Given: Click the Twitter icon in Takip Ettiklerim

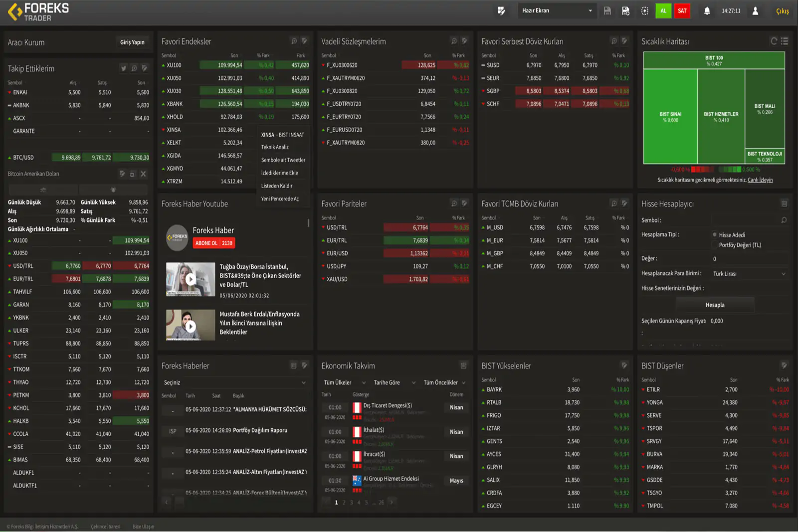Looking at the screenshot, I should (124, 68).
